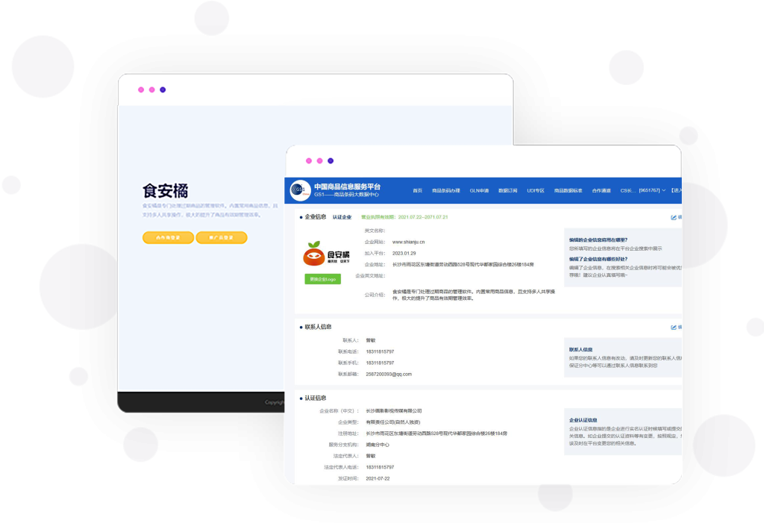The height and width of the screenshot is (532, 764).
Task: Go to 数据订阅 nav item
Action: [507, 190]
